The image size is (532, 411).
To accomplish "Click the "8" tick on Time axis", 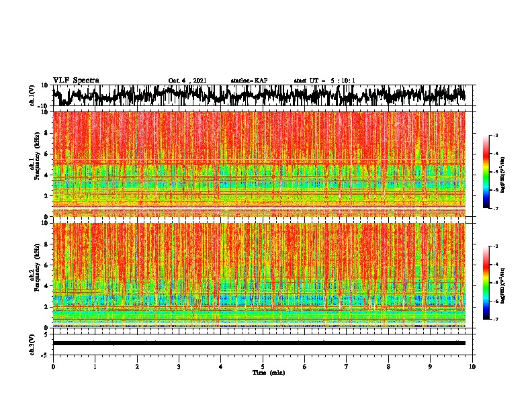I will click(x=388, y=367).
